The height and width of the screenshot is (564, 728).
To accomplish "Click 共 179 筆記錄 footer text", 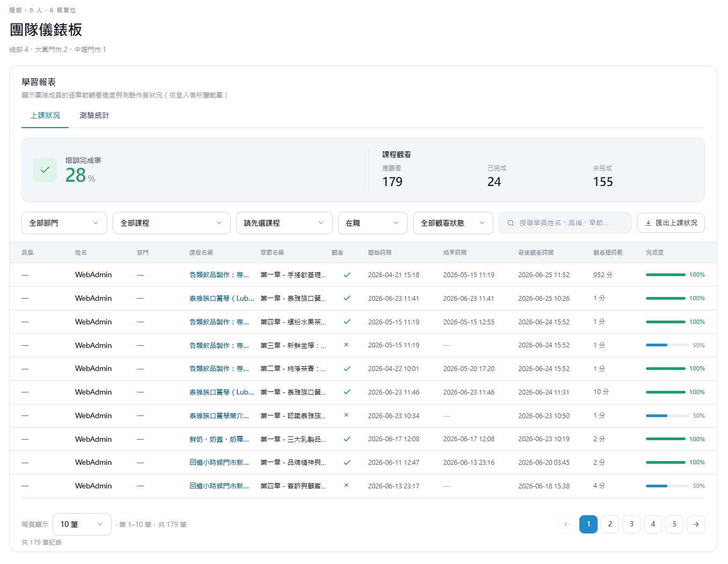I will [41, 543].
